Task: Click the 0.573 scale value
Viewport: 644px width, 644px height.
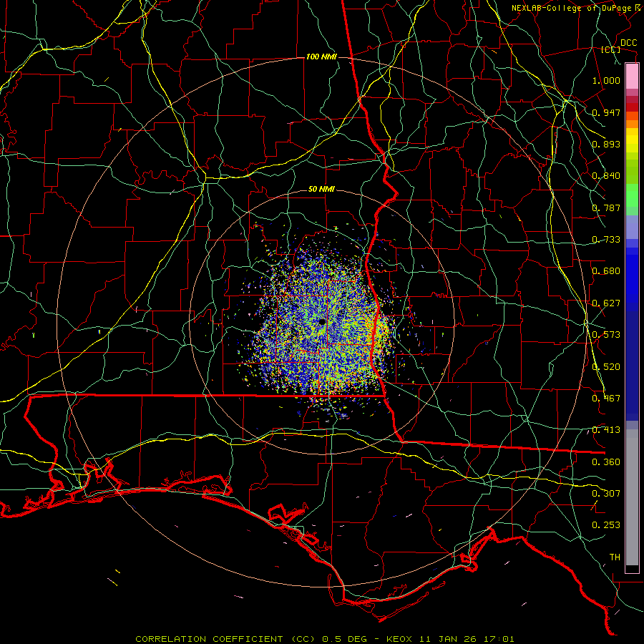Action: (x=606, y=335)
